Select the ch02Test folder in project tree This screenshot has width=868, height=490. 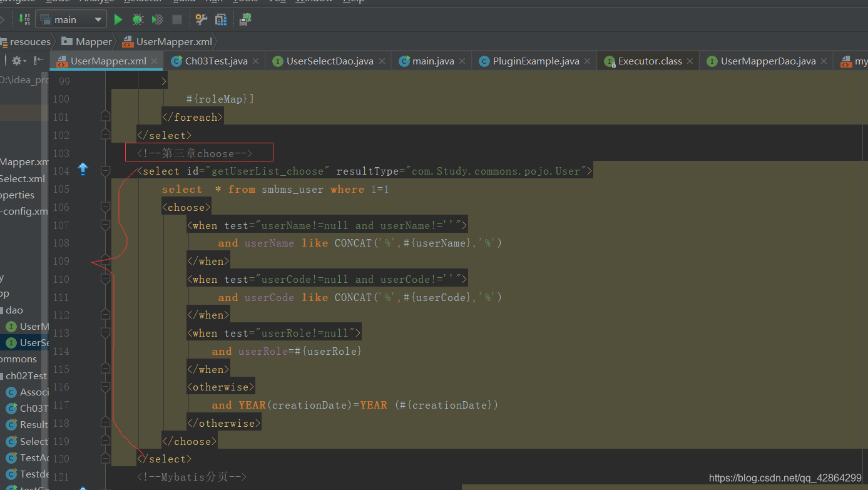(x=26, y=375)
